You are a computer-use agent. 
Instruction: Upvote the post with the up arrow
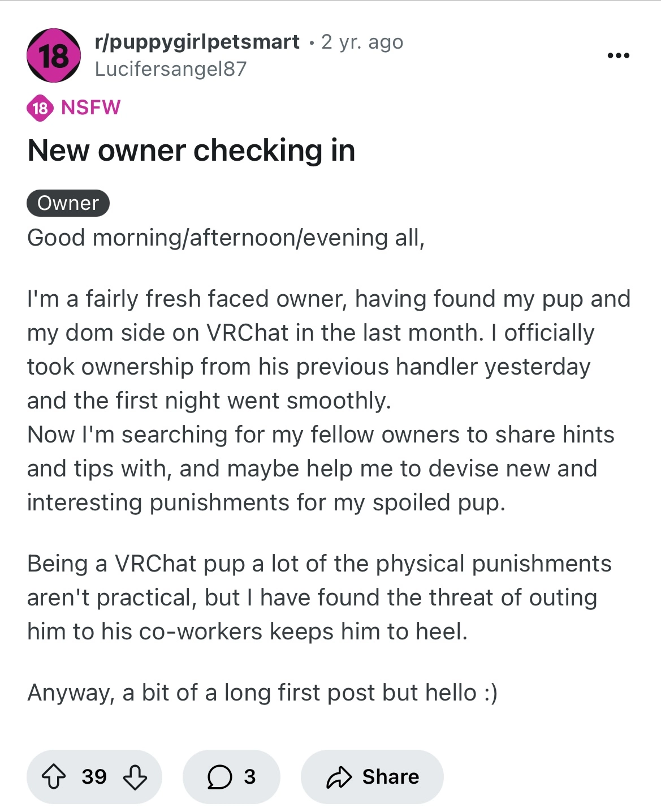coord(54,777)
